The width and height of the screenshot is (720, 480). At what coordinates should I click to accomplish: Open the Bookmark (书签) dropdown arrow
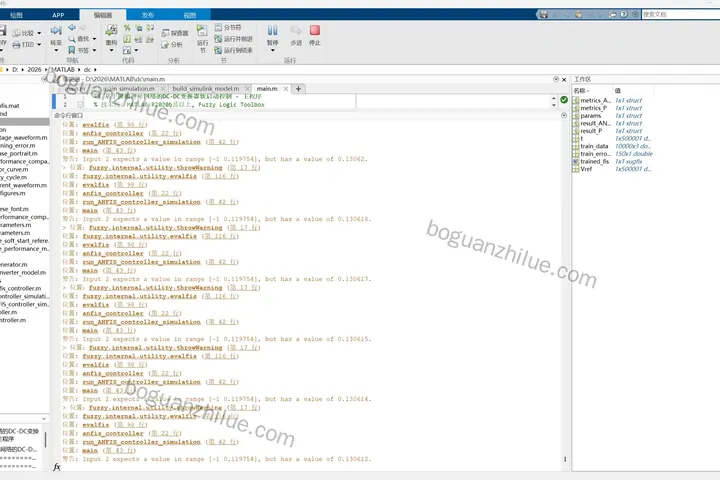click(95, 50)
